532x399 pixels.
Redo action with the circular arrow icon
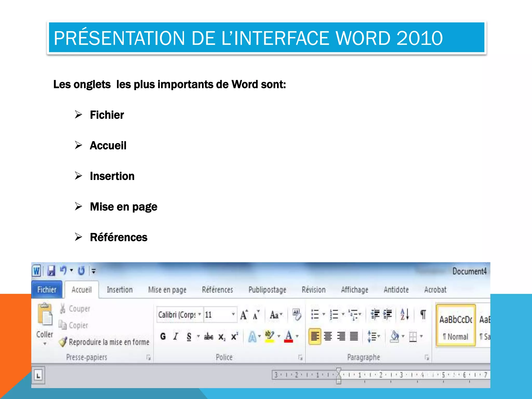coord(81,271)
